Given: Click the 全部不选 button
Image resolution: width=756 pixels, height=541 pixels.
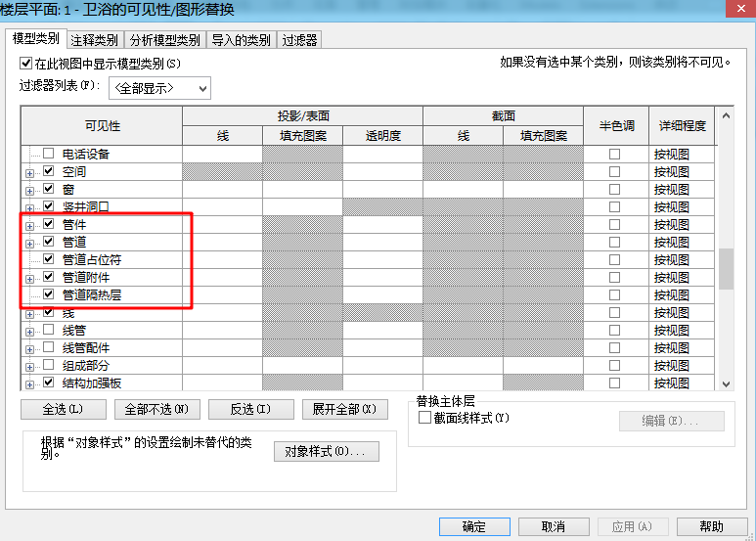Looking at the screenshot, I should tap(156, 409).
